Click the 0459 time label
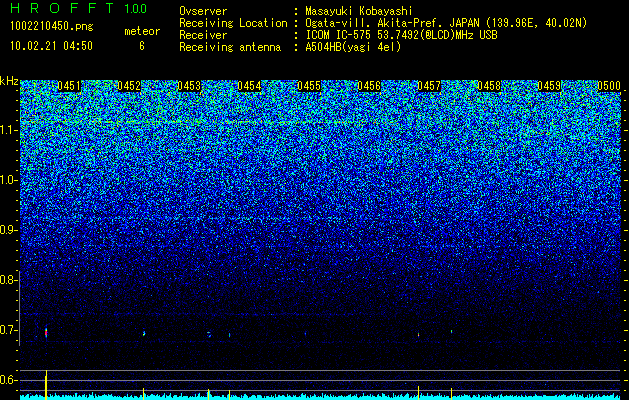 (549, 86)
